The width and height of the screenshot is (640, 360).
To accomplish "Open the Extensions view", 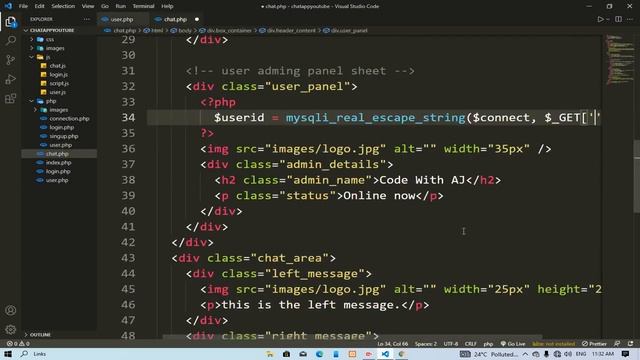I will point(11,98).
